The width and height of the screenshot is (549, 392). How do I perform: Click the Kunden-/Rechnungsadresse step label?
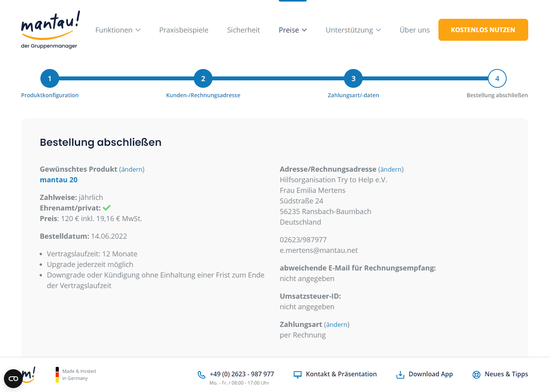[203, 95]
